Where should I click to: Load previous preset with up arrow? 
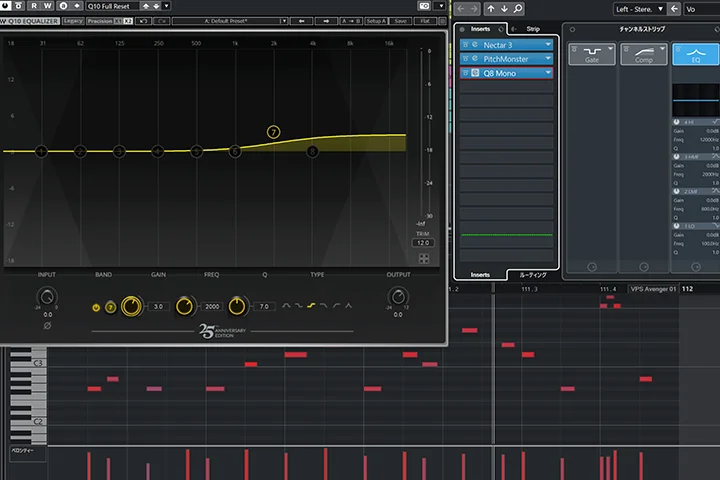click(146, 6)
